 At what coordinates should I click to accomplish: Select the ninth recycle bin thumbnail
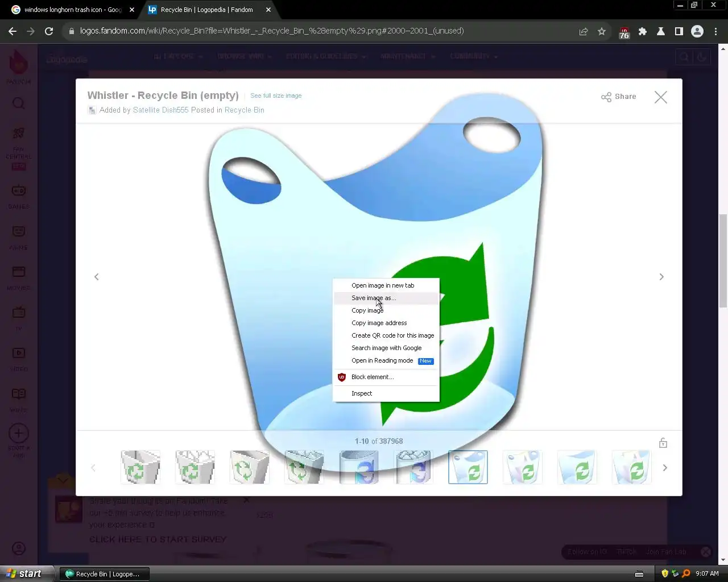pyautogui.click(x=577, y=467)
